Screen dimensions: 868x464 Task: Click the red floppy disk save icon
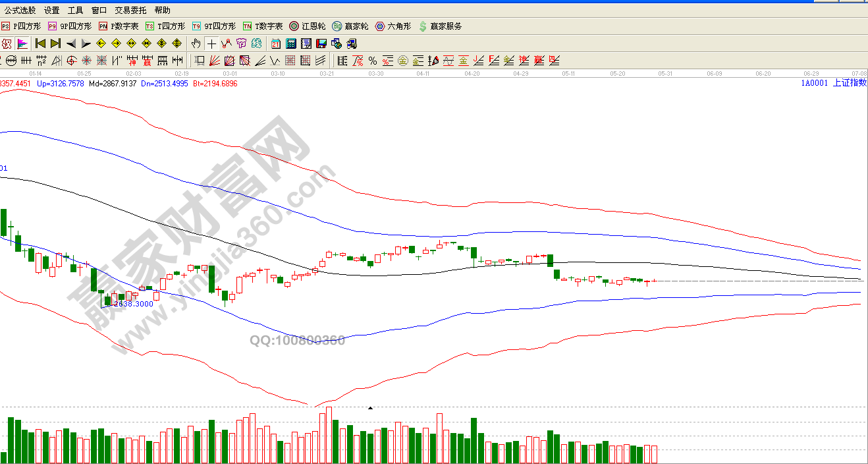tap(321, 44)
